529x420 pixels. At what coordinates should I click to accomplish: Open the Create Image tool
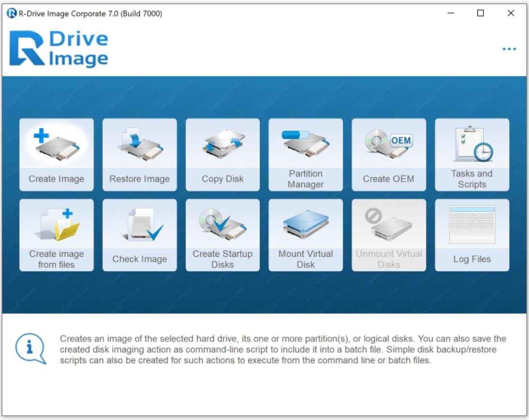click(x=57, y=154)
